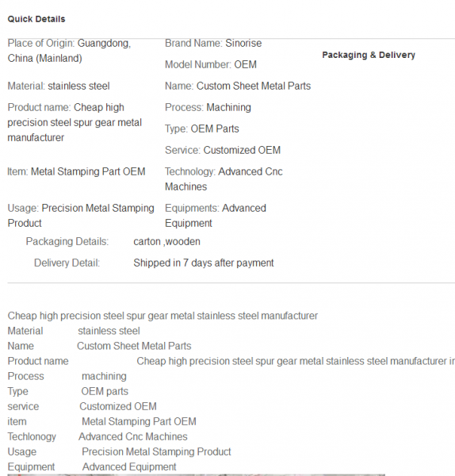Viewport: 455px width, 476px height.
Task: Click Usage Precision Metal Stamping Product text
Action: (x=81, y=216)
